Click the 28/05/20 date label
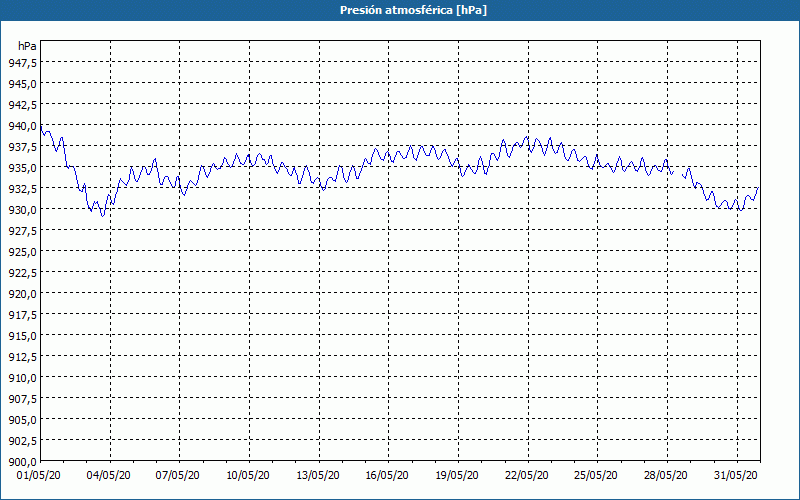 [665, 476]
